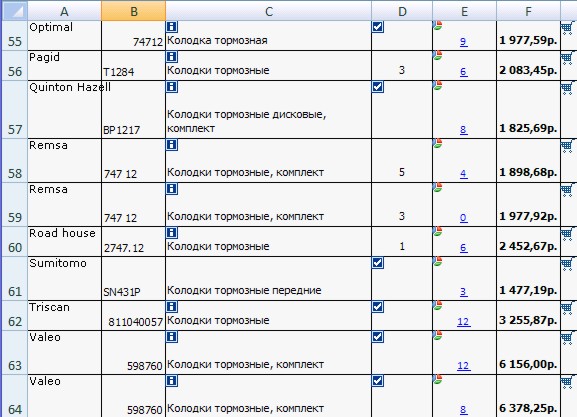Uncheck the Quinton Hazell row checkbox
Viewport: 577px width, 417px height.
[378, 87]
